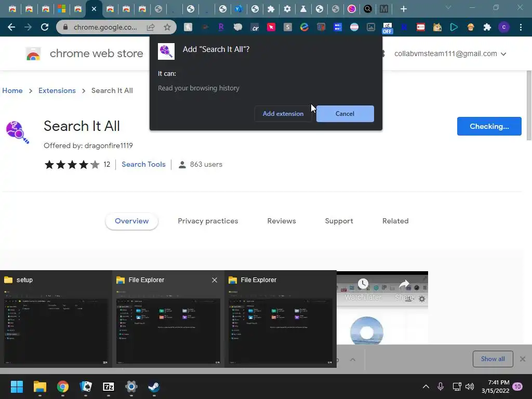Click Add extension in the dialog
The height and width of the screenshot is (399, 532).
tap(283, 114)
